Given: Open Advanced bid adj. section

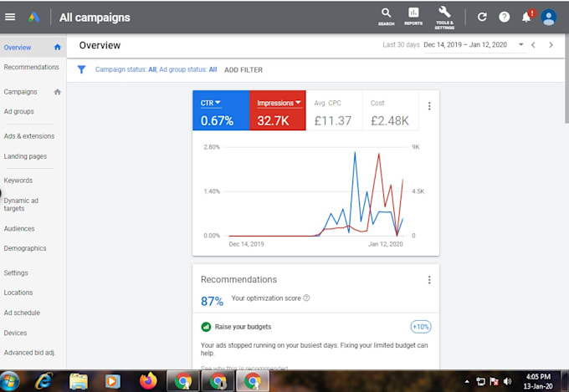Looking at the screenshot, I should click(29, 353).
